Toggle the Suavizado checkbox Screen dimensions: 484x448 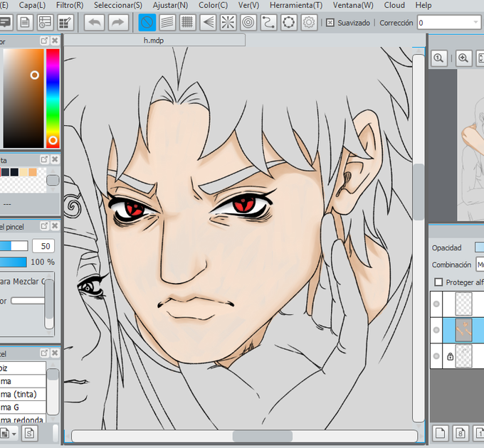(330, 23)
